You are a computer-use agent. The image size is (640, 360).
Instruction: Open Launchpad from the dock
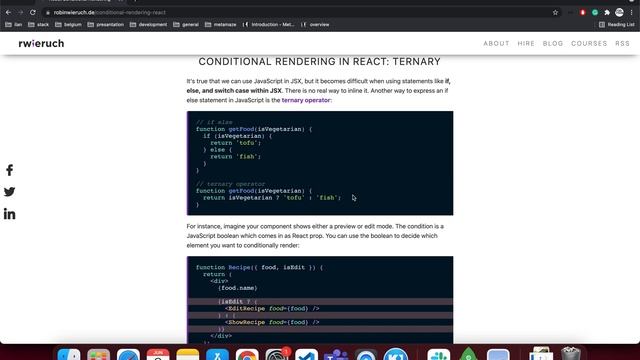pos(98,354)
